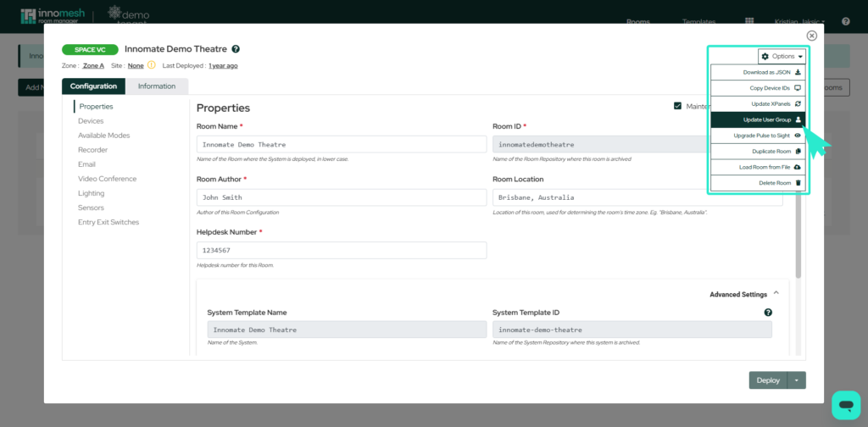Open the Options dropdown
This screenshot has height=427, width=868.
[782, 56]
